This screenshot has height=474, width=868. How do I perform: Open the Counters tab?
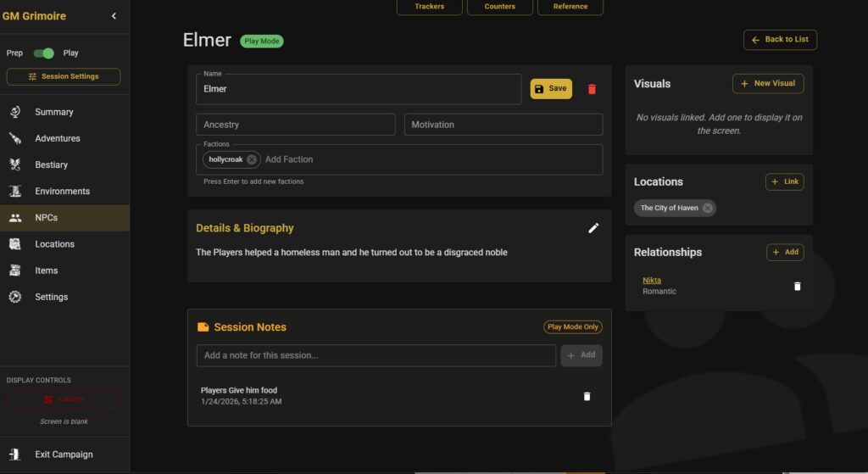pos(499,7)
